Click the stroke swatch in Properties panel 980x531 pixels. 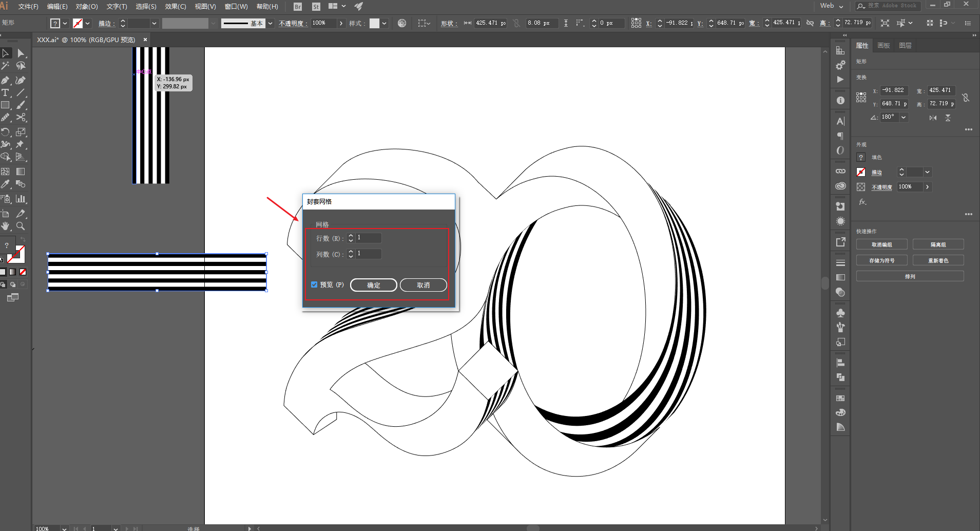point(861,172)
